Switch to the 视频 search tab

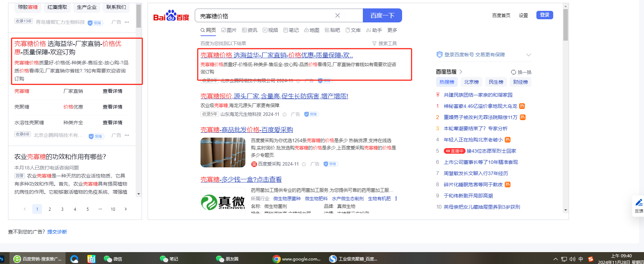[270, 30]
